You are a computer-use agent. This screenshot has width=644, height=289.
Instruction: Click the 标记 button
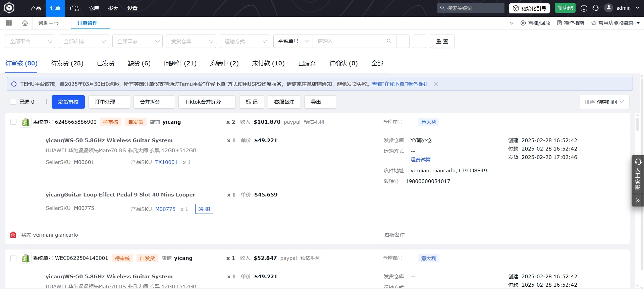click(x=252, y=102)
